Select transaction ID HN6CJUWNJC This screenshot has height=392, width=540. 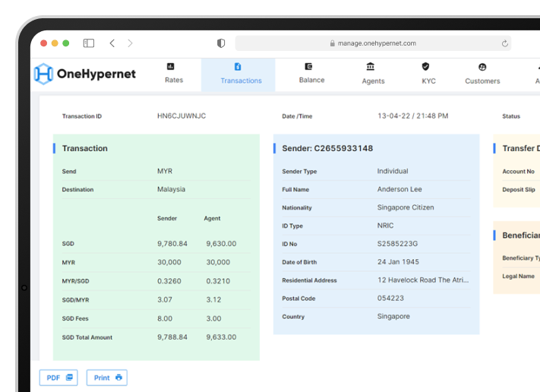pyautogui.click(x=182, y=115)
